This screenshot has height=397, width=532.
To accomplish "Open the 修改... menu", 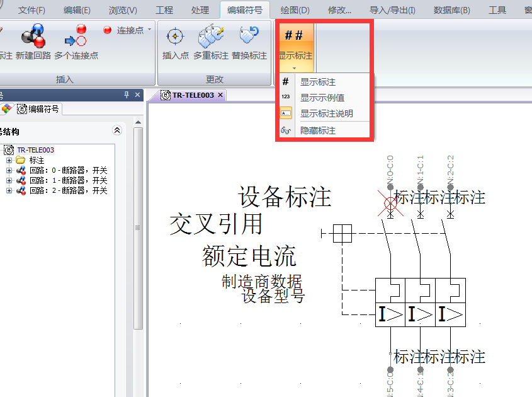I will pyautogui.click(x=339, y=10).
